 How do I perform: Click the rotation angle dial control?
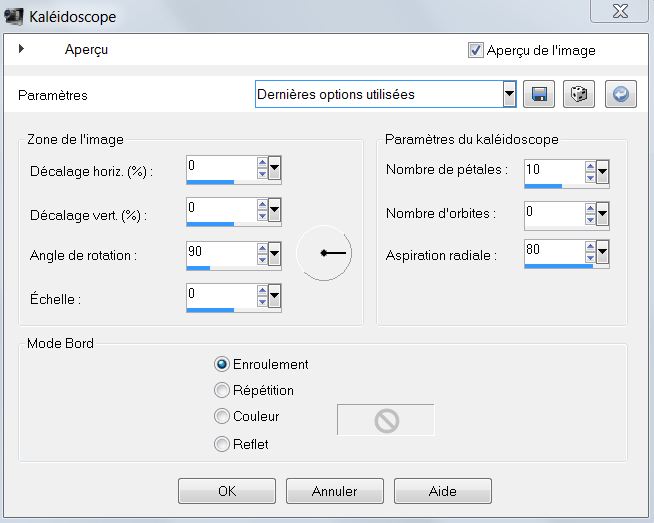click(x=324, y=253)
